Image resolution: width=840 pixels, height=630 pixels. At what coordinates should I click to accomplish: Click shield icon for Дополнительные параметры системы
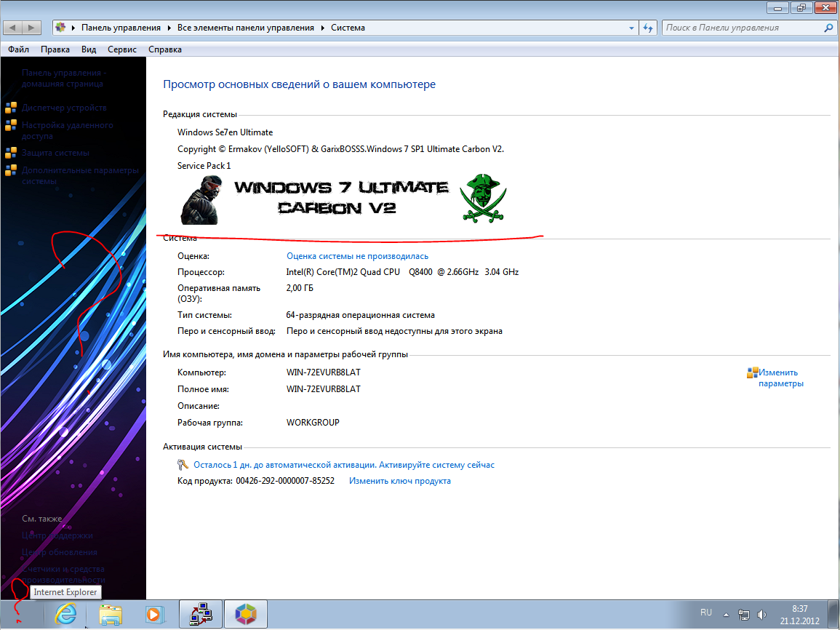(11, 170)
